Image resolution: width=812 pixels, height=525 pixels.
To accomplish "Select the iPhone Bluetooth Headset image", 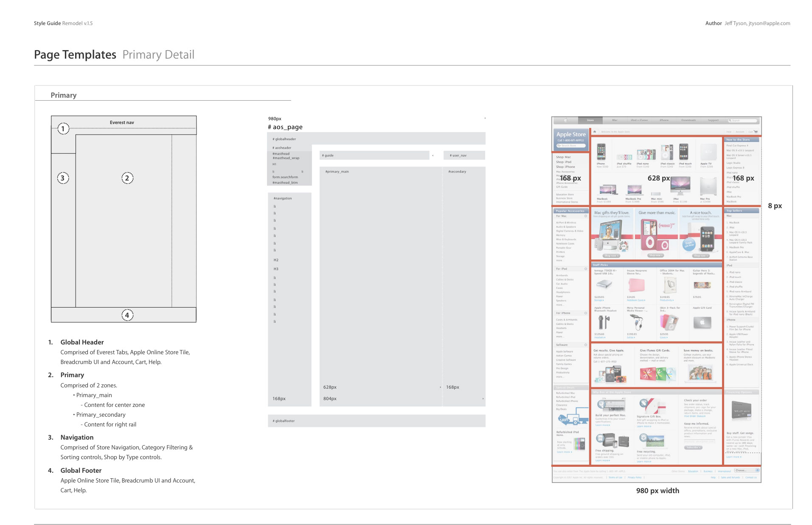I will click(604, 323).
